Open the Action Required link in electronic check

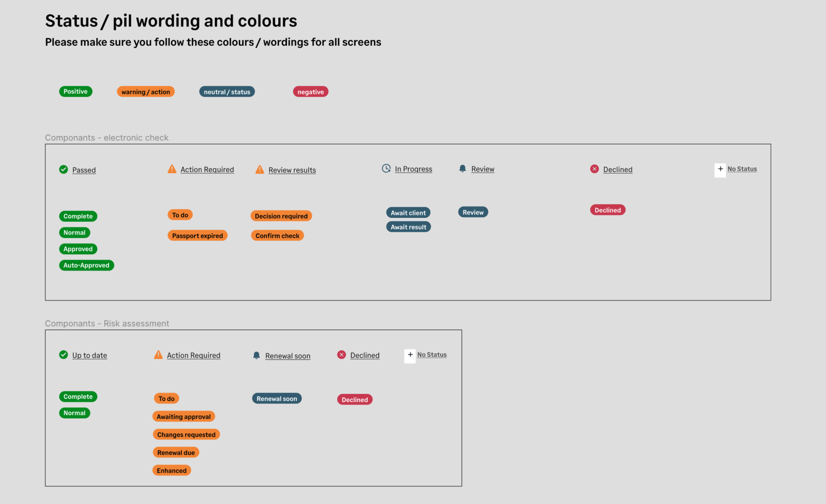point(207,170)
